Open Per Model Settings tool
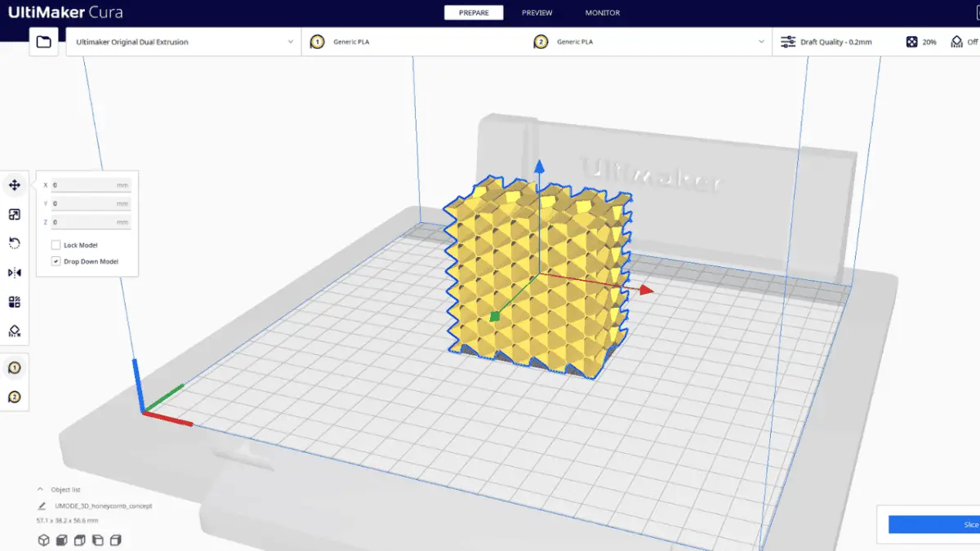The image size is (980, 551). (15, 301)
